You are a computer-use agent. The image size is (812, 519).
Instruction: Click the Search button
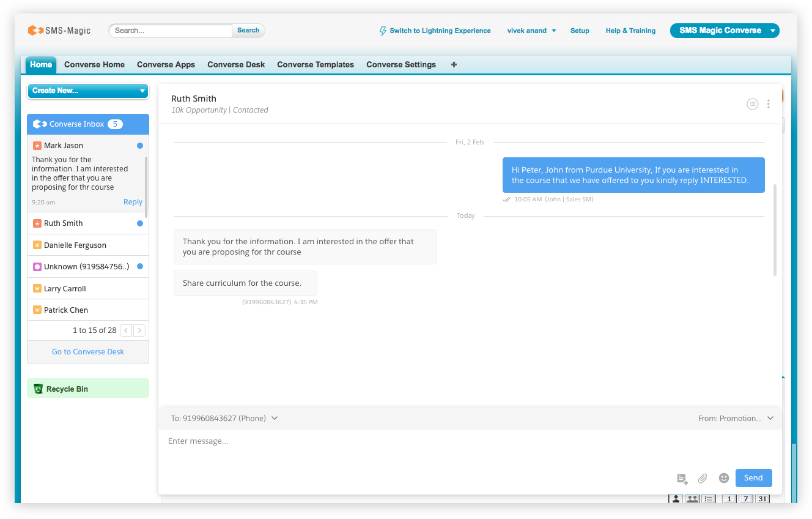point(248,31)
